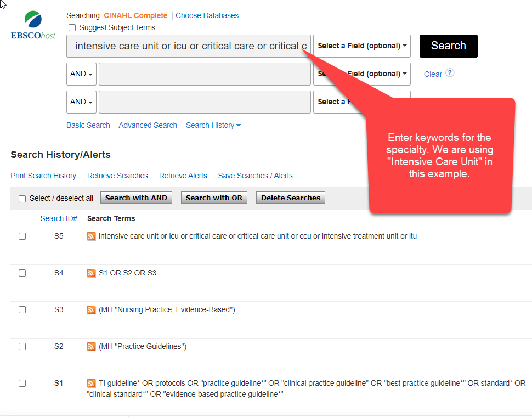Click the Delete Searches button
This screenshot has height=417, width=532.
click(291, 198)
